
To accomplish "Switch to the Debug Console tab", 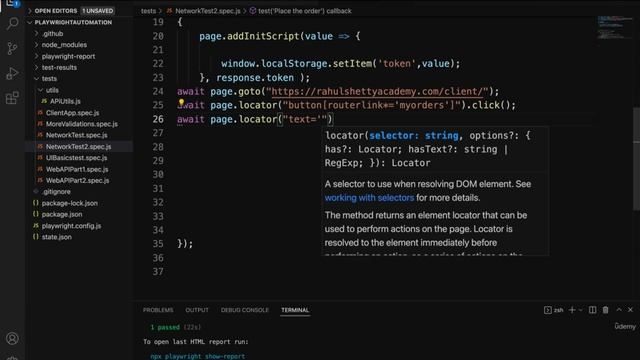I will tap(244, 310).
